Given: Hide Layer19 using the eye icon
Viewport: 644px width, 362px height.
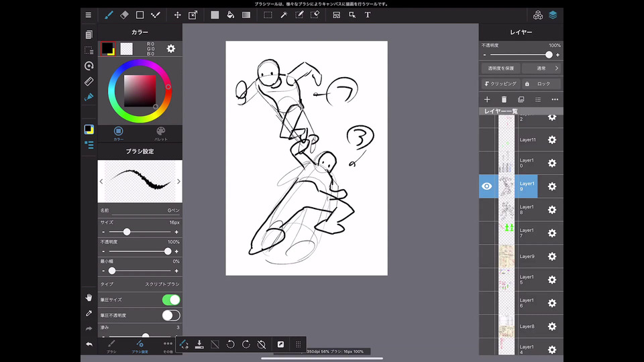Looking at the screenshot, I should point(487,186).
